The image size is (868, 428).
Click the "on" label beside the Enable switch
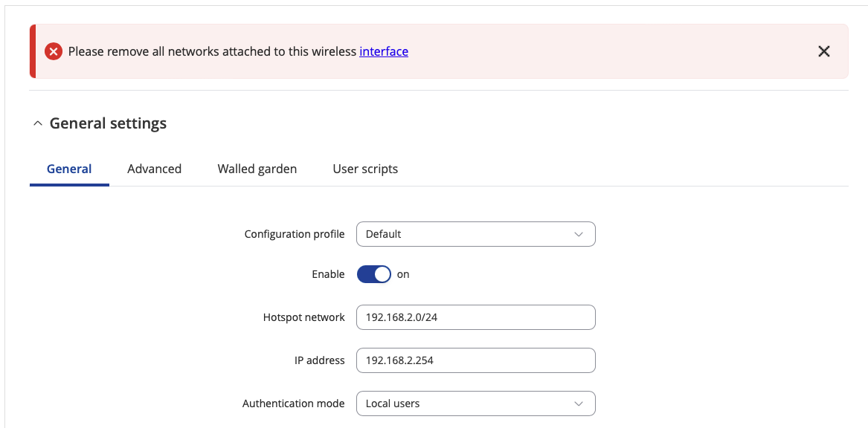coord(403,274)
